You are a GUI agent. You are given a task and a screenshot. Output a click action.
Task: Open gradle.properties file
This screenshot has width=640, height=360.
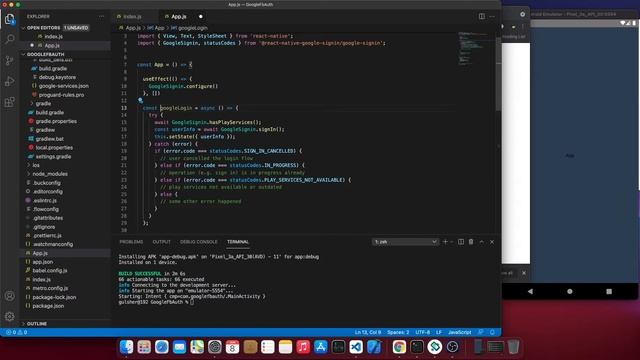[56, 121]
